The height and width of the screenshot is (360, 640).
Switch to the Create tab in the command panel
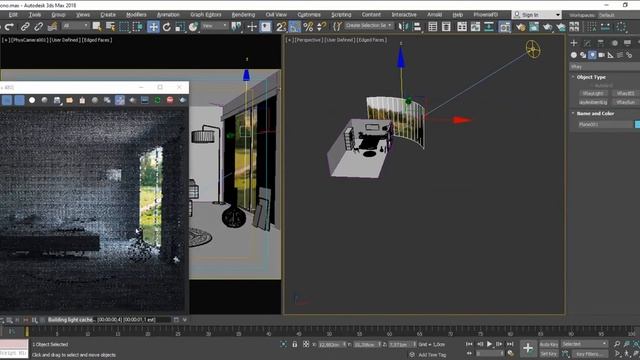(x=574, y=43)
